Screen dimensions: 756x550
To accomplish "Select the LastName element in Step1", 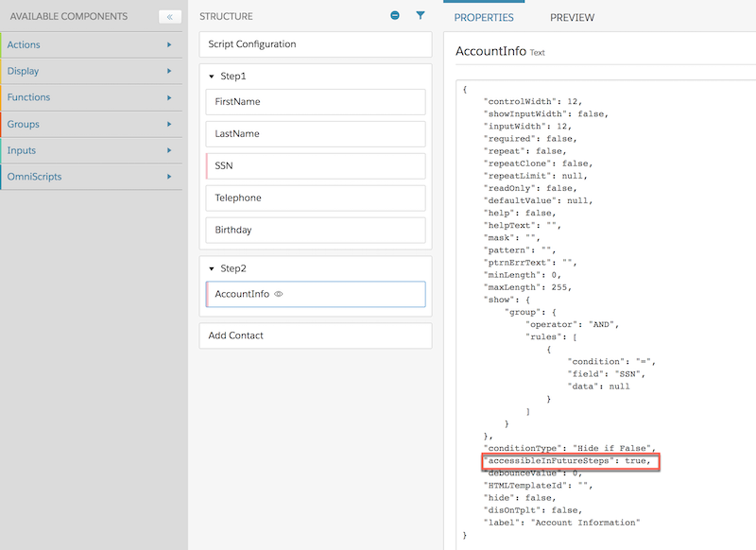I will pos(316,134).
